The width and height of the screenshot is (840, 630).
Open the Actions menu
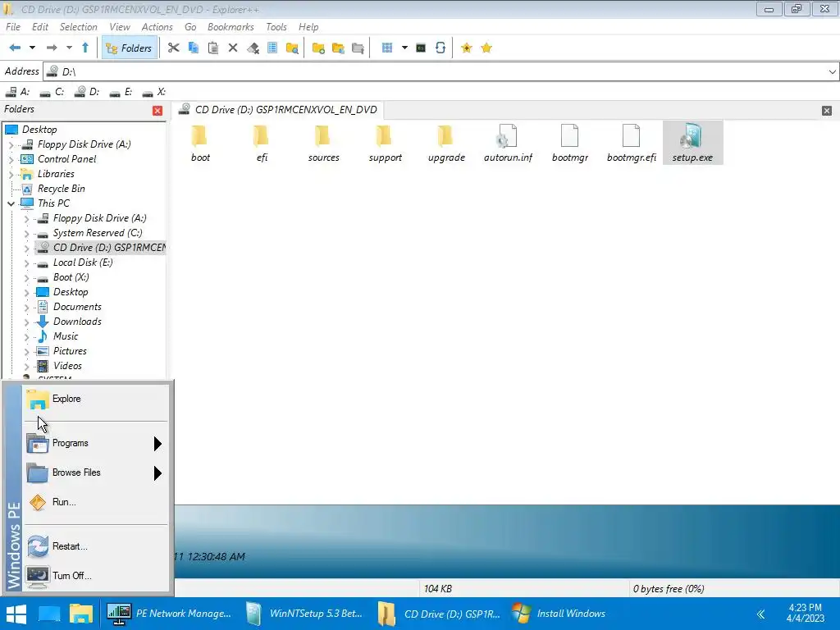tap(157, 27)
